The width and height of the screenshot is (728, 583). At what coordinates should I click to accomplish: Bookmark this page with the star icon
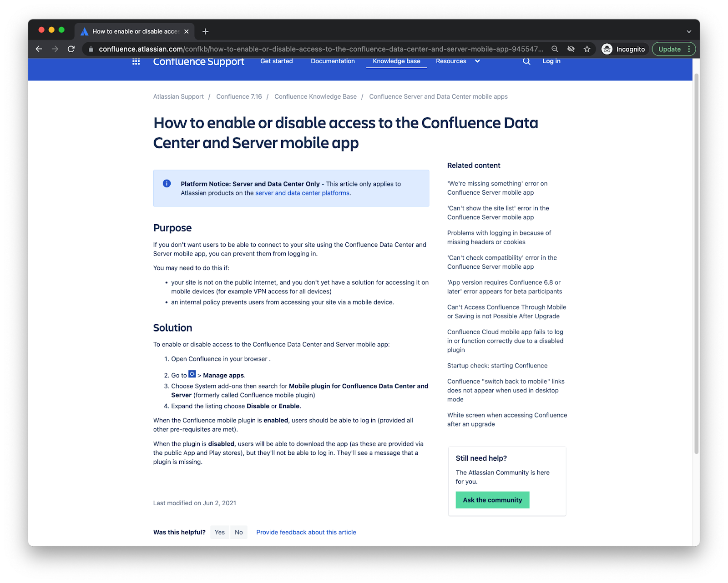pos(587,49)
